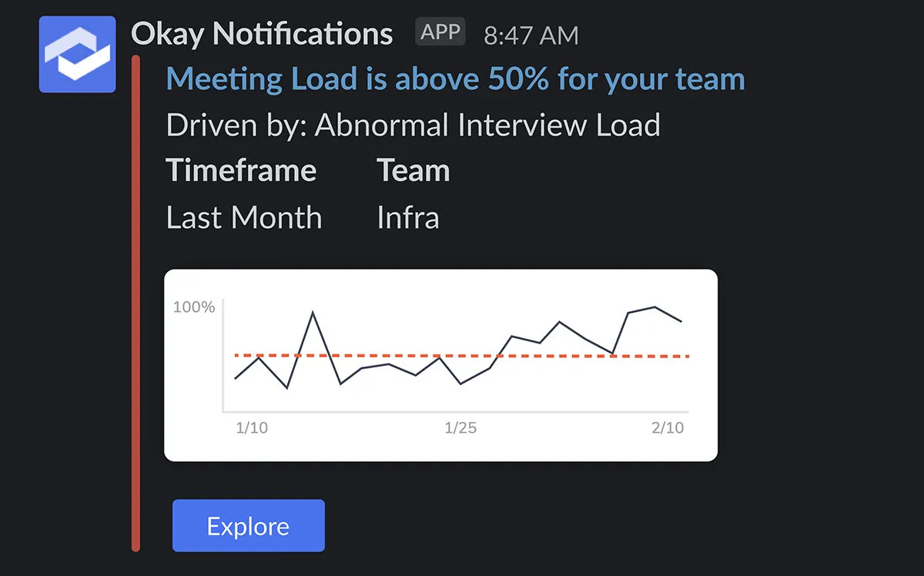Click the first tall spike in the chart line
Viewport: 924px width, 576px height.
313,313
